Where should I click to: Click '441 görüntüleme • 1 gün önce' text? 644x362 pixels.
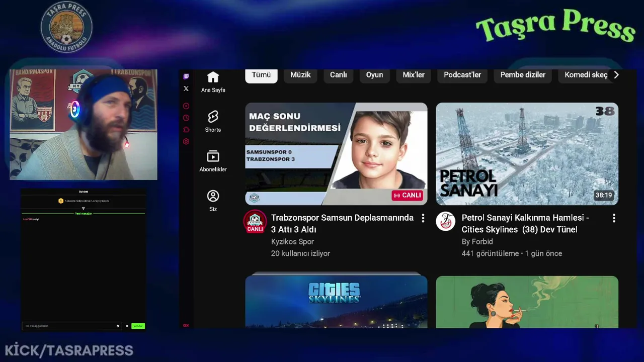tap(512, 253)
